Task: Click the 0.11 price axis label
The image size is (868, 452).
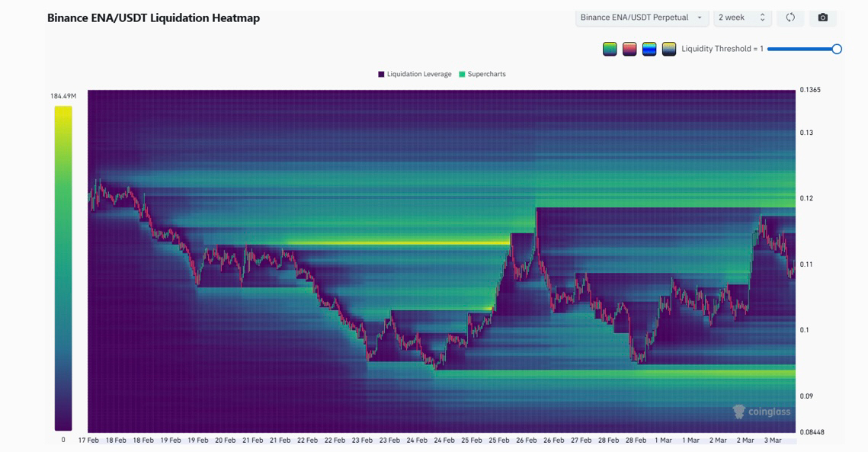Action: [806, 264]
